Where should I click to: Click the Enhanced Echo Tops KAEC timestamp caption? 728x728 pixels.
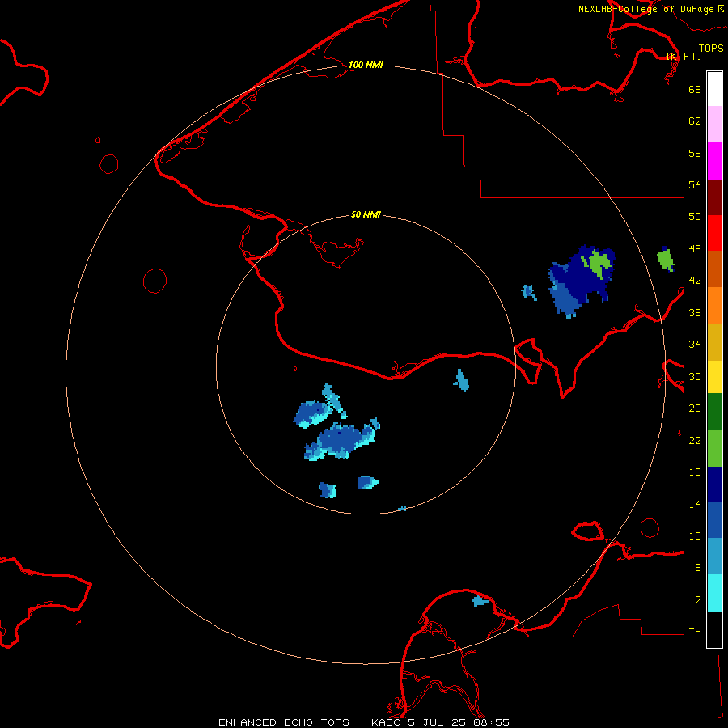364,722
